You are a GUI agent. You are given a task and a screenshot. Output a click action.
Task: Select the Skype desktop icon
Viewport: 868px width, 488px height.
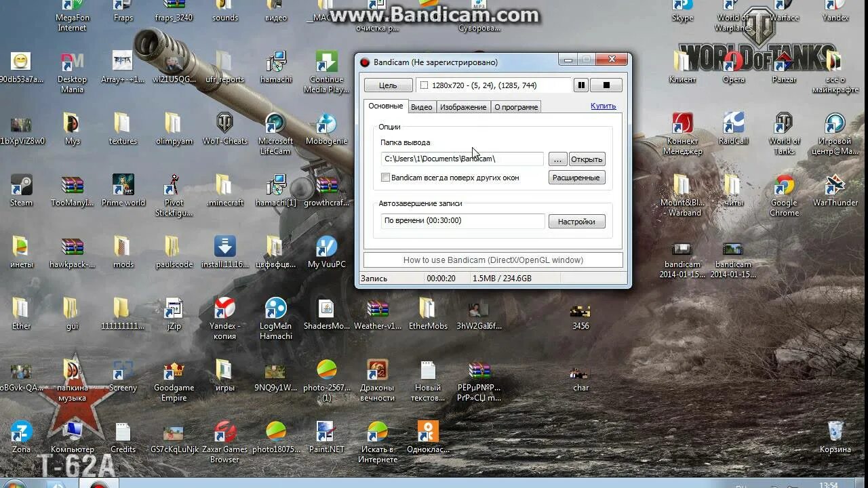click(x=682, y=12)
